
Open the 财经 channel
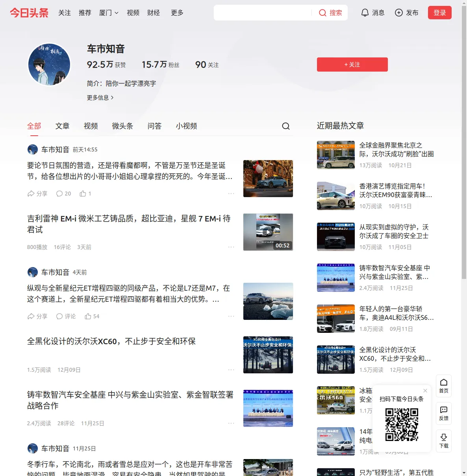154,13
